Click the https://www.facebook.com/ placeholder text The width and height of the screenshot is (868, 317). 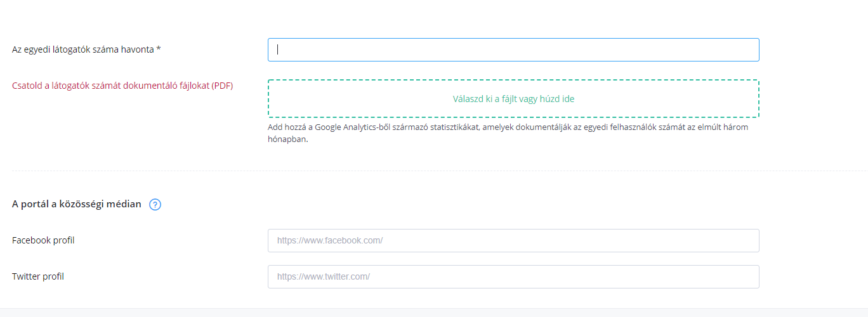pos(330,241)
